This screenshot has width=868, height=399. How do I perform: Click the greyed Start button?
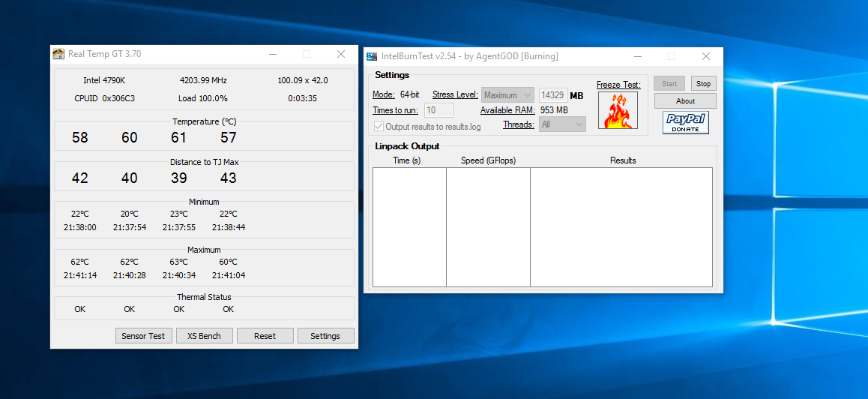tap(669, 84)
